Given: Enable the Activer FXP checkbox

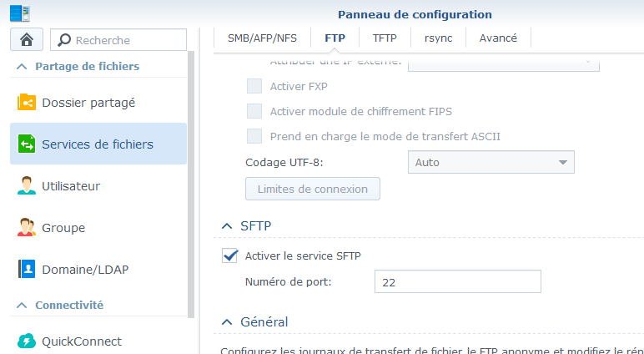Looking at the screenshot, I should (x=254, y=86).
